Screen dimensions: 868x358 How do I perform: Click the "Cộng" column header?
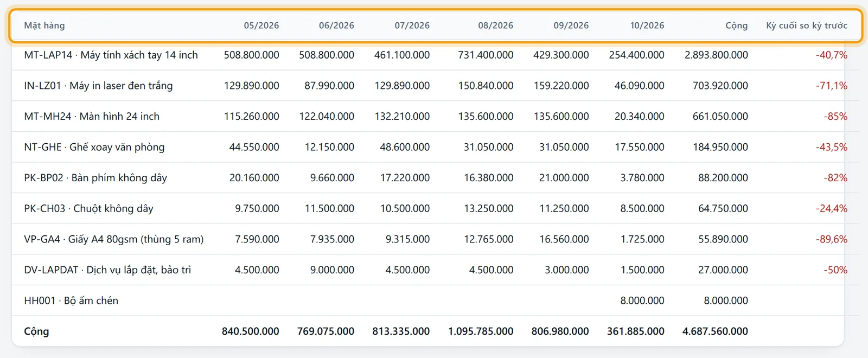(736, 25)
